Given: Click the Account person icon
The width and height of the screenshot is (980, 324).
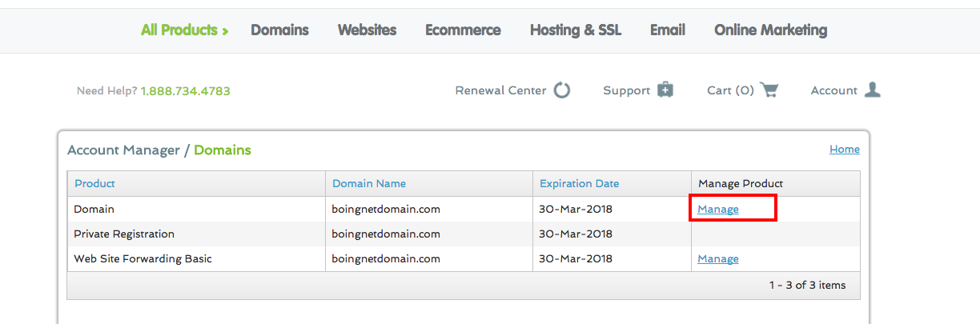Looking at the screenshot, I should pos(873,90).
